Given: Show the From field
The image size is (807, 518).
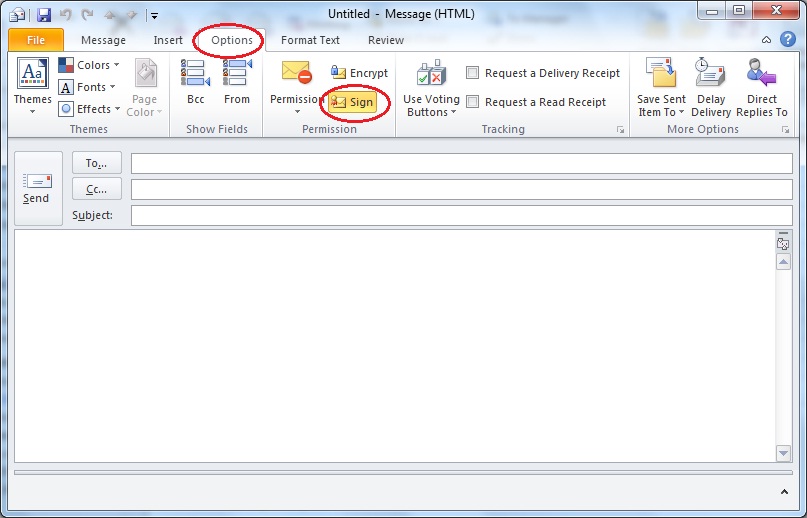Looking at the screenshot, I should pyautogui.click(x=237, y=83).
